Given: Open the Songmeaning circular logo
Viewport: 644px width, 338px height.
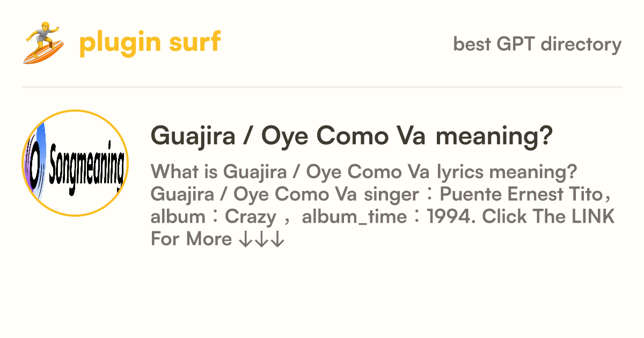Looking at the screenshot, I should coord(75,163).
